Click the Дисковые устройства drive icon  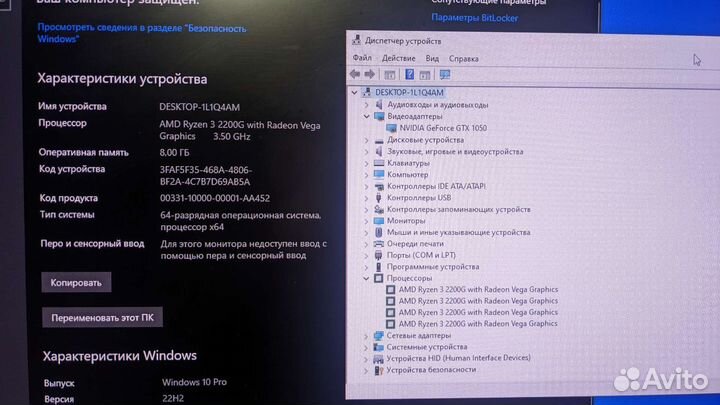[x=379, y=140]
